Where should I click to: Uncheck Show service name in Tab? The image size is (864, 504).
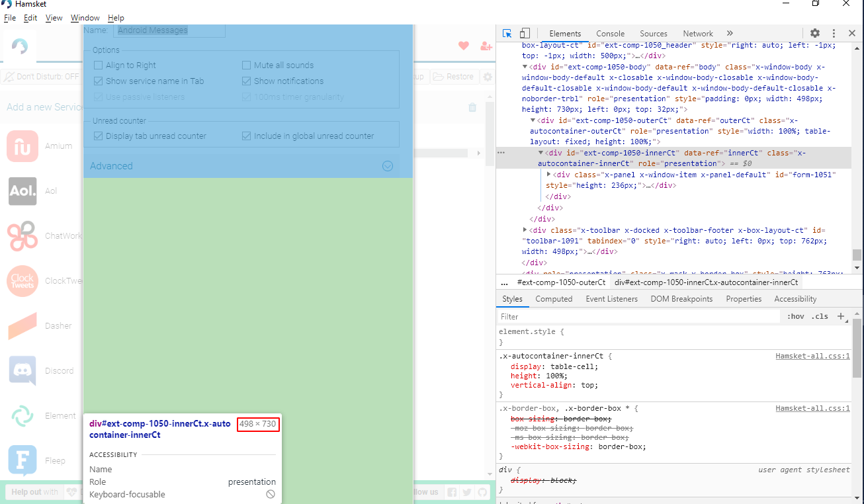(x=99, y=81)
